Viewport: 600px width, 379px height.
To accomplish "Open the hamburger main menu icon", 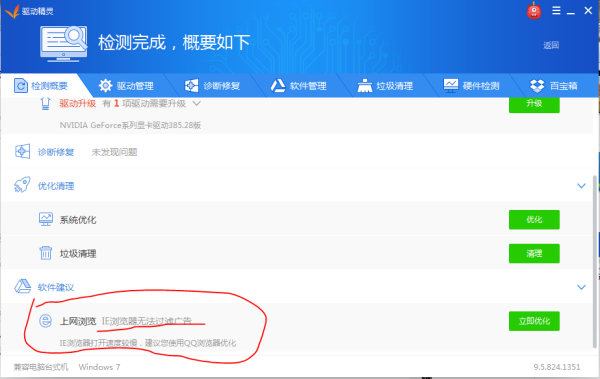I will (x=556, y=10).
